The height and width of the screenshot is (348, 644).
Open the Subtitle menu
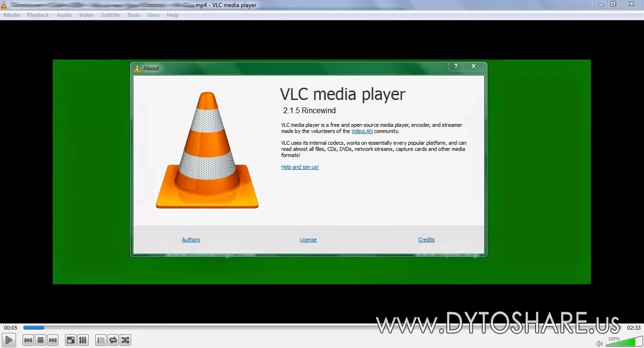(x=110, y=15)
